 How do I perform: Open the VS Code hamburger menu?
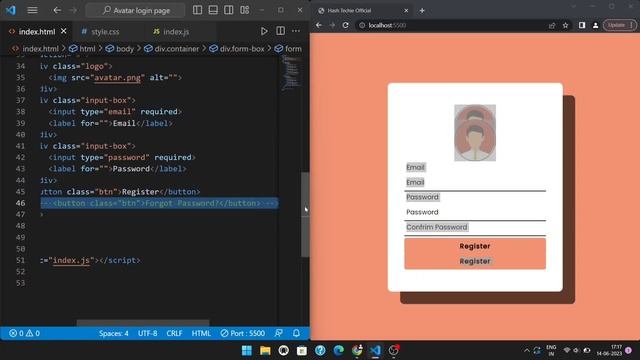pos(32,10)
